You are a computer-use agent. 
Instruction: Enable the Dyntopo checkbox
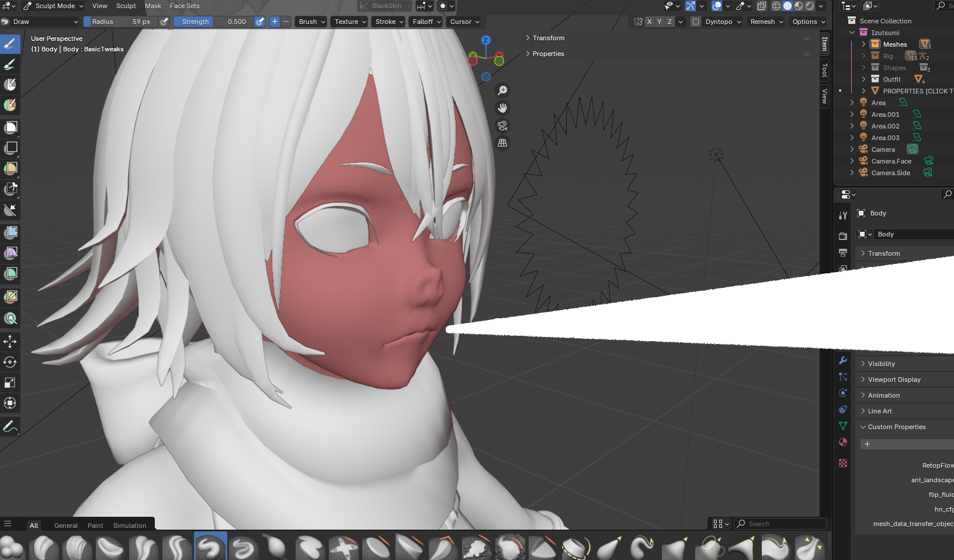pyautogui.click(x=696, y=22)
